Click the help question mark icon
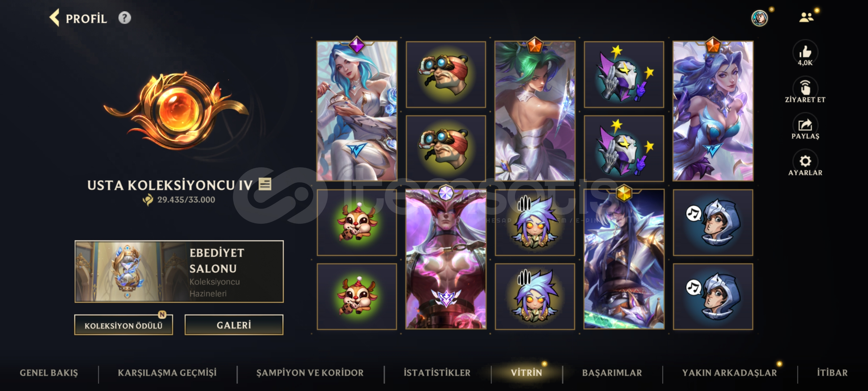This screenshot has height=391, width=868. pos(124,18)
